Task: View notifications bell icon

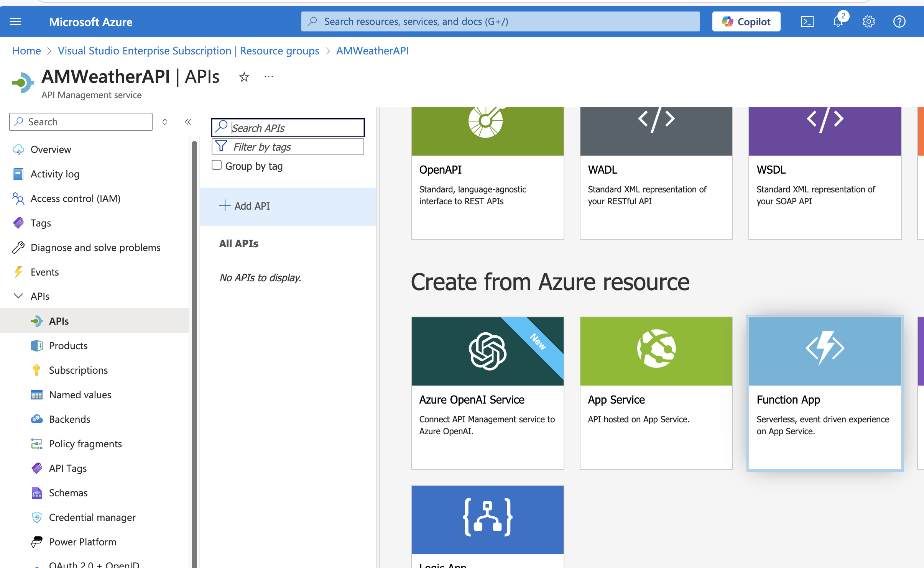Action: pyautogui.click(x=838, y=21)
